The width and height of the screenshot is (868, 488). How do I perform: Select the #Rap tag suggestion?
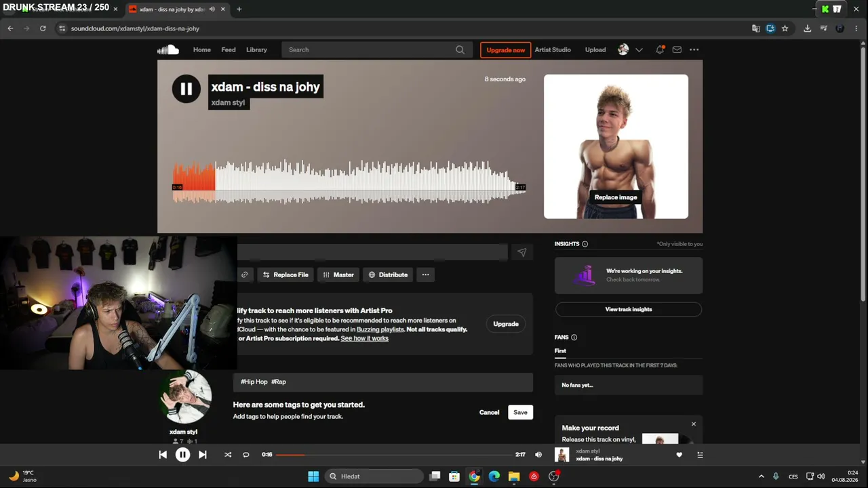279,382
